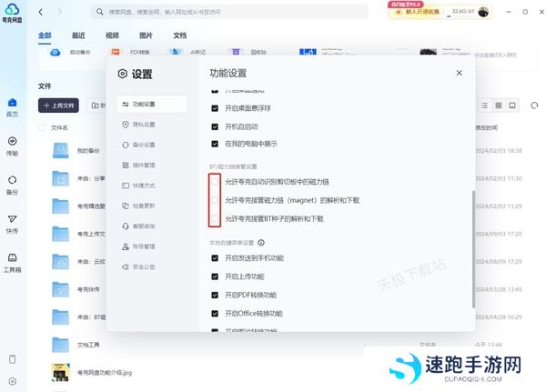
Task: Select all files with 文件名 checkbox
Action: pyautogui.click(x=41, y=127)
